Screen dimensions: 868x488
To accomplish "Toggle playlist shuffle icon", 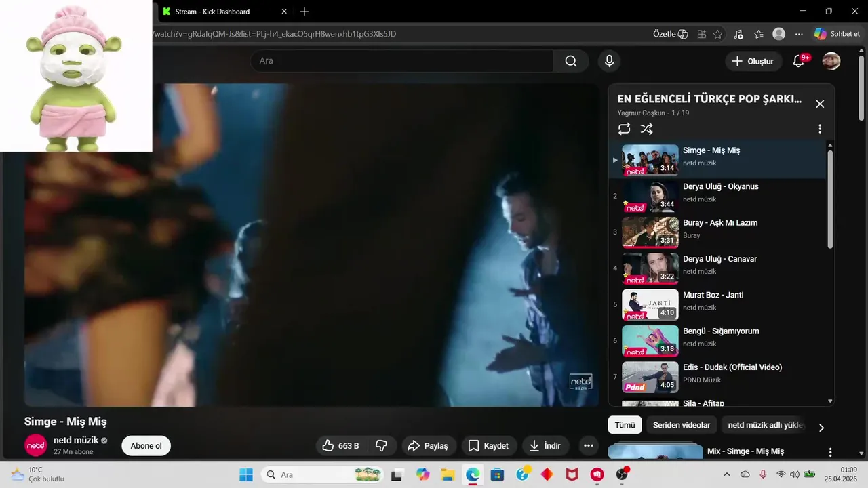I will point(647,129).
